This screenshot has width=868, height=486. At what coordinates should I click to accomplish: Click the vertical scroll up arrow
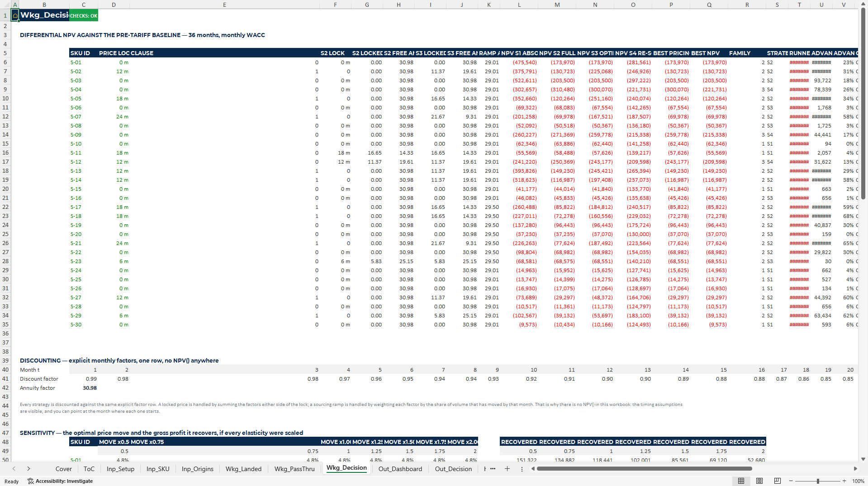pyautogui.click(x=863, y=5)
